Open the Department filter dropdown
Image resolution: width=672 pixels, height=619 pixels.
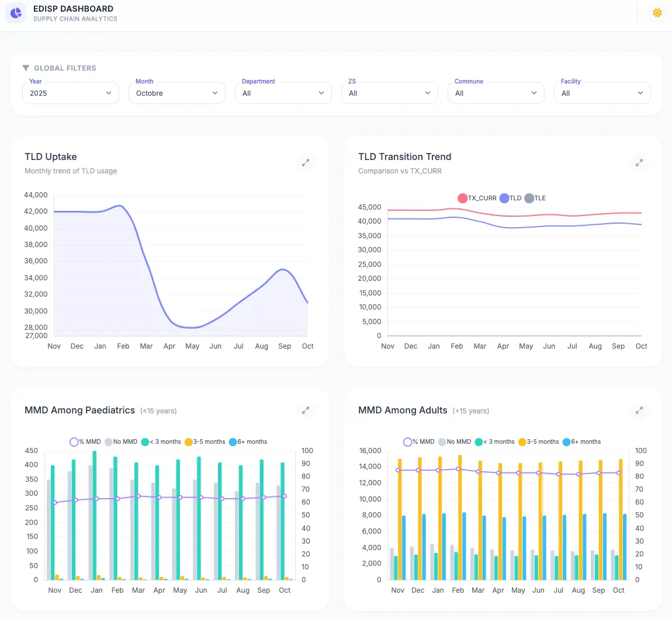tap(283, 93)
